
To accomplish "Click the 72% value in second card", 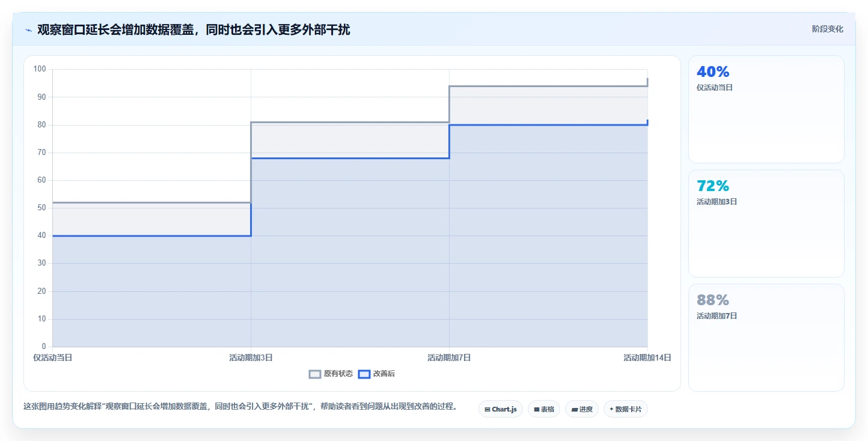I will 713,186.
